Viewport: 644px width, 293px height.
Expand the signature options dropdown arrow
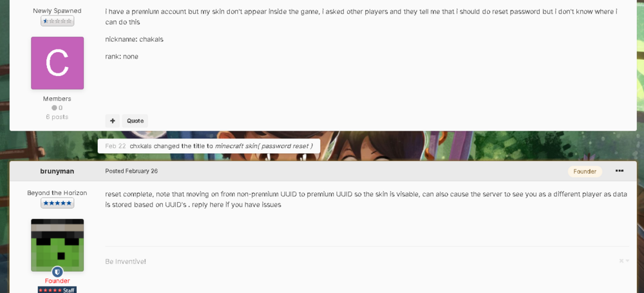pos(627,261)
